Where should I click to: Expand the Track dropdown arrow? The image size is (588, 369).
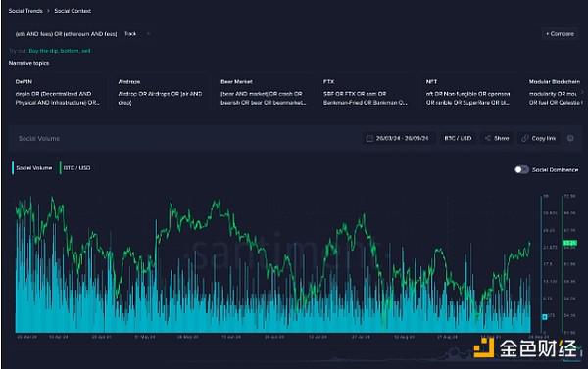coord(149,34)
